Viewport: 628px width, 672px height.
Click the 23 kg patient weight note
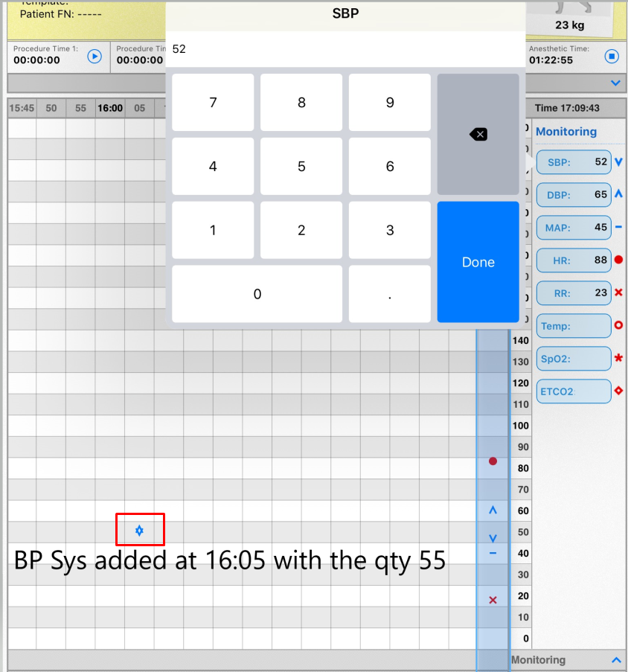pos(569,25)
